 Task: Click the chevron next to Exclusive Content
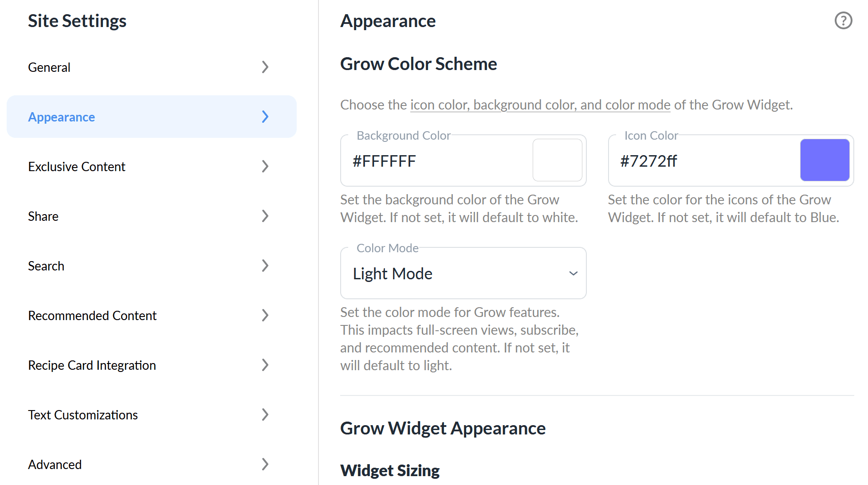pyautogui.click(x=265, y=166)
